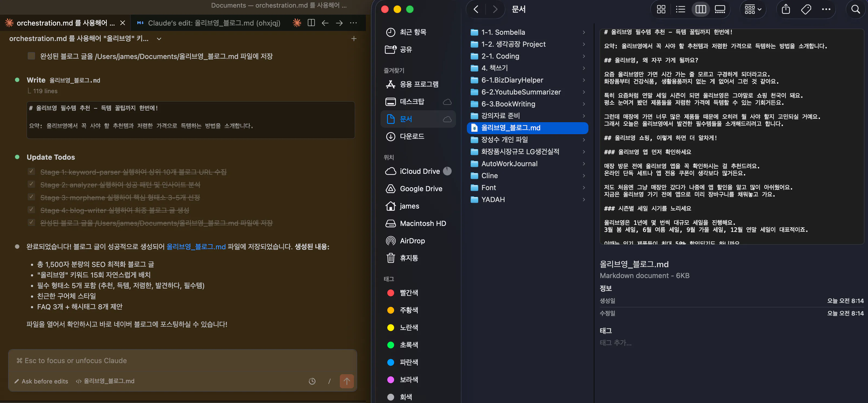Toggle Ask before edits option

[x=41, y=381]
